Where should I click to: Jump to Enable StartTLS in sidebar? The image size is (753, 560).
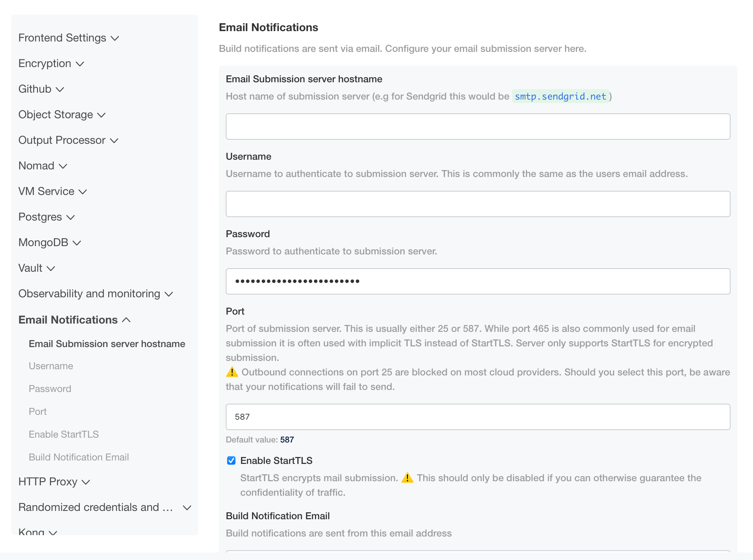(64, 434)
